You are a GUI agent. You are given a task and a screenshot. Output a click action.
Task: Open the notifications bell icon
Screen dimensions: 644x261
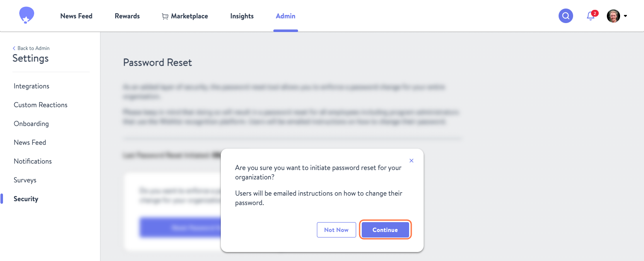point(591,16)
